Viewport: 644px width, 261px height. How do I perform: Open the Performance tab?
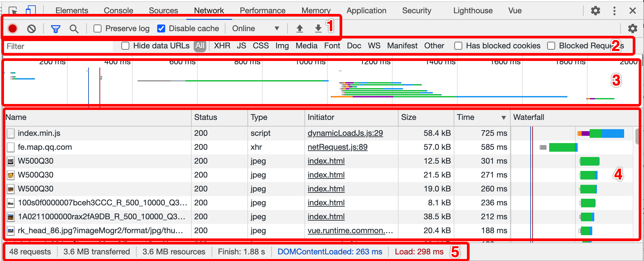262,11
